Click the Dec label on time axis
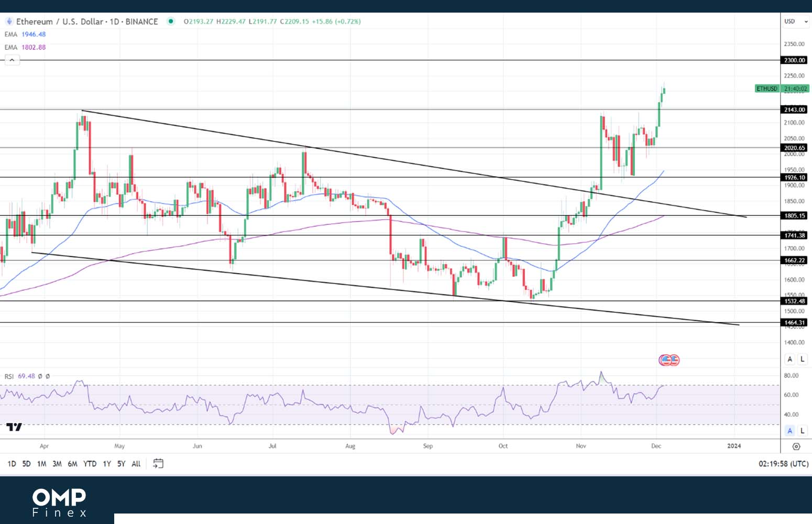The height and width of the screenshot is (524, 812). [x=656, y=446]
